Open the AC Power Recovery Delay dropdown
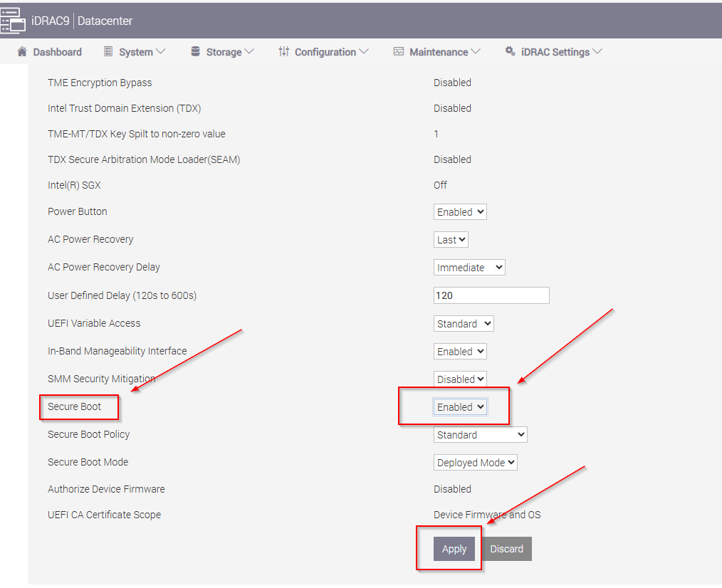 click(x=469, y=268)
